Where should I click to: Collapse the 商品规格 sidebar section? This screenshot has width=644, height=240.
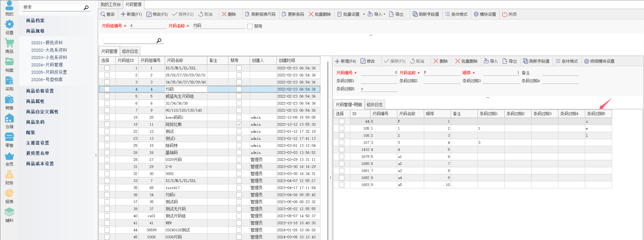(x=35, y=31)
